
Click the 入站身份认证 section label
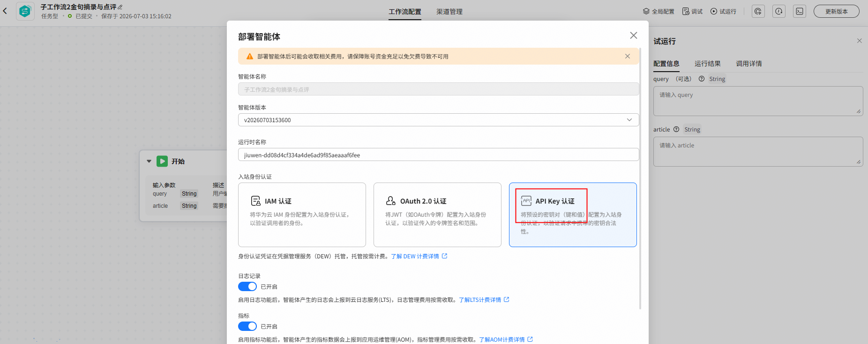[x=255, y=177]
